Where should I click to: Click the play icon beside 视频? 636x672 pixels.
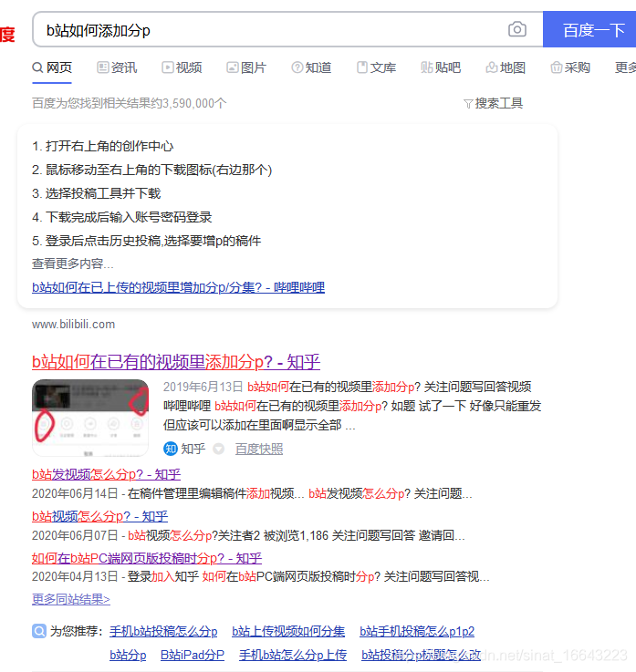(168, 67)
